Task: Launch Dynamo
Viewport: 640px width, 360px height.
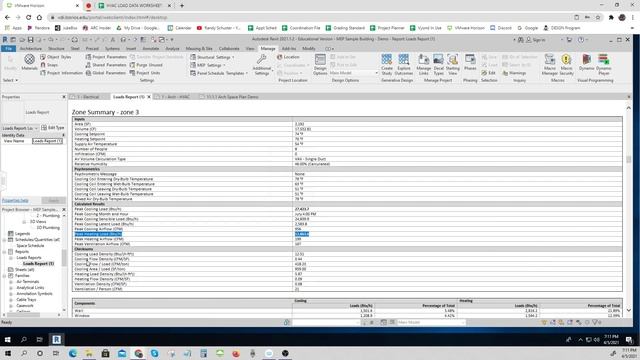Action: click(x=586, y=62)
